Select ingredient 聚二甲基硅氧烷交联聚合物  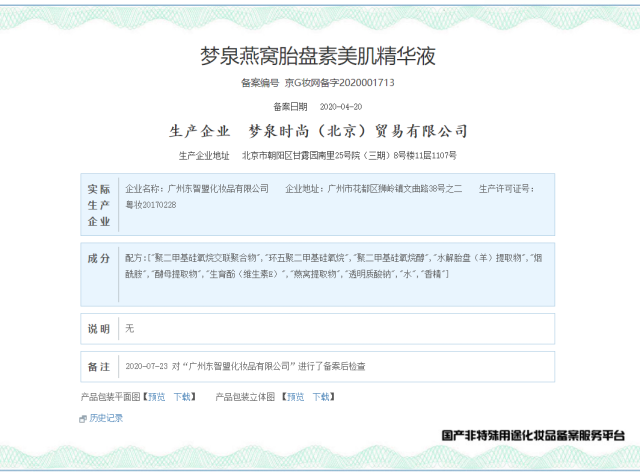(x=204, y=258)
